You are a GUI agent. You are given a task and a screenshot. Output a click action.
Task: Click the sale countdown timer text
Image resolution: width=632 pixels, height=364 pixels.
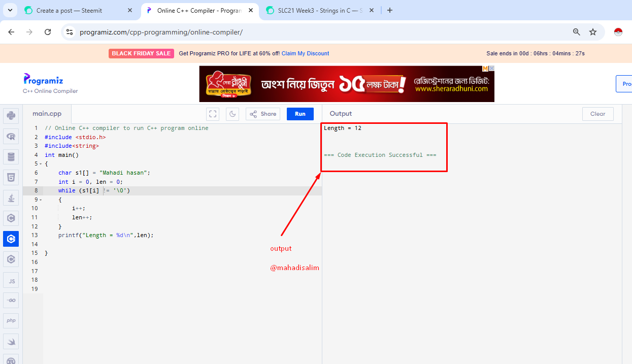pos(536,53)
